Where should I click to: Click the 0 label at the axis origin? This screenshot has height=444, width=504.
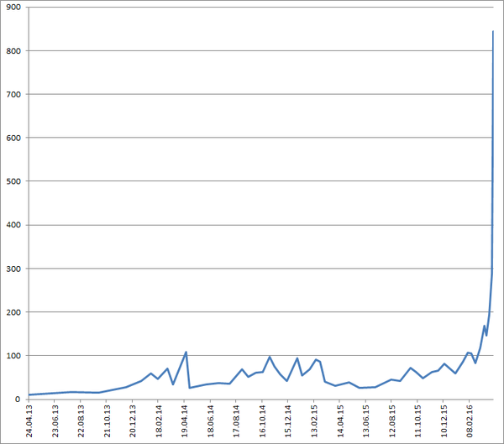click(19, 400)
